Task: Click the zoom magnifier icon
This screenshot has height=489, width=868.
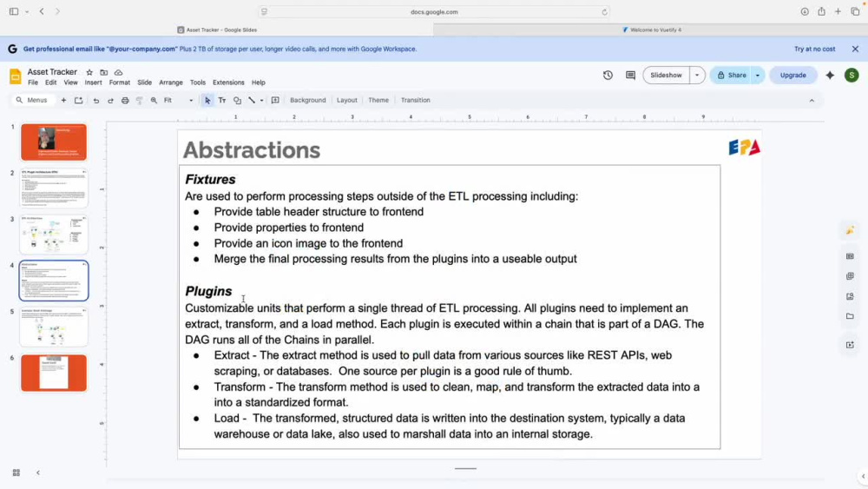Action: pyautogui.click(x=154, y=100)
